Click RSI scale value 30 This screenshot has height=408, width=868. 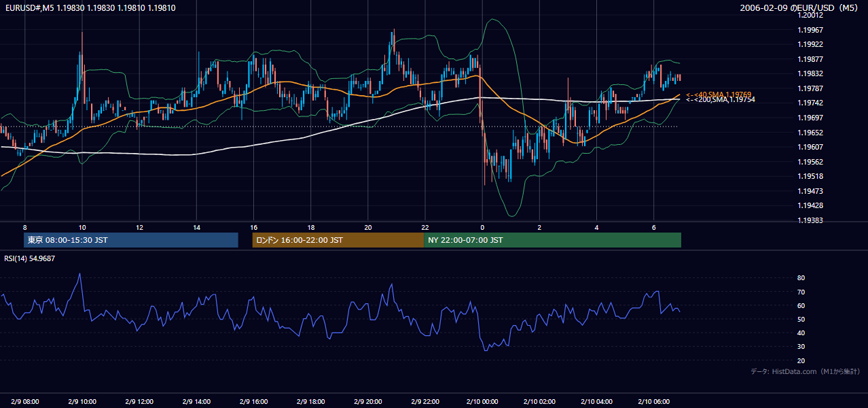[x=801, y=346]
